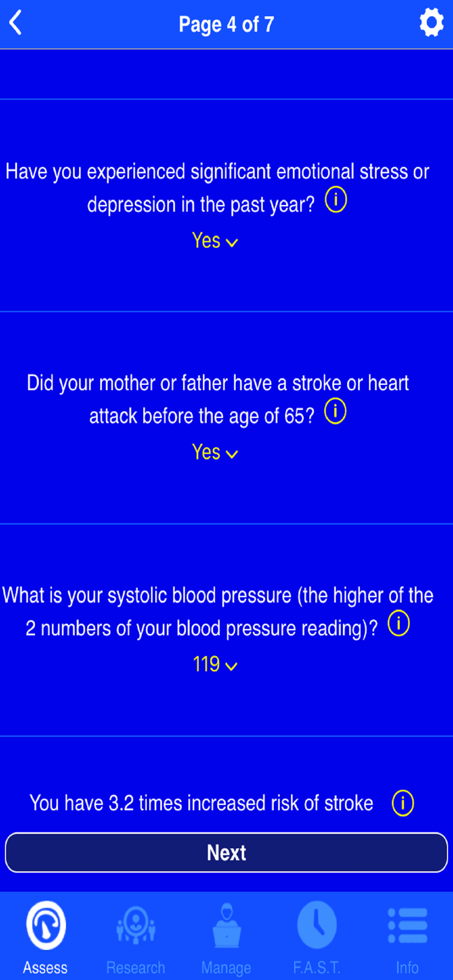Screen dimensions: 453x980
Task: Show info about emotional stress question
Action: [336, 200]
